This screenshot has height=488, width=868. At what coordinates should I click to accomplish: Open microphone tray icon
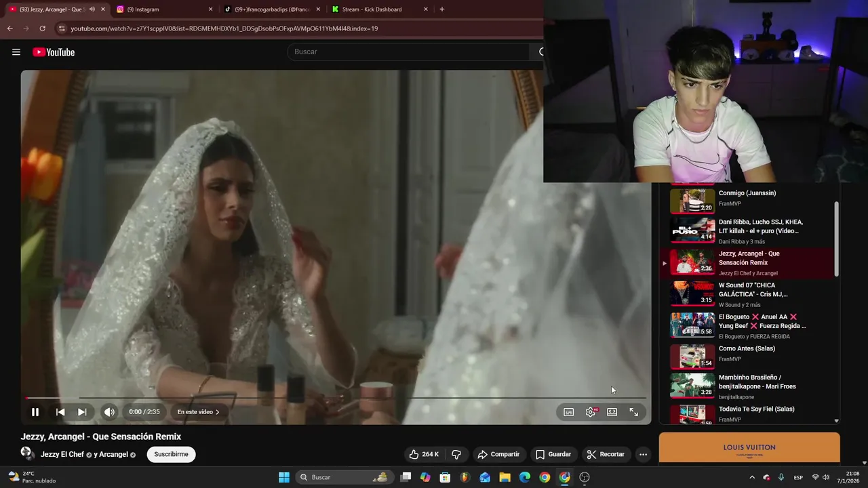781,477
